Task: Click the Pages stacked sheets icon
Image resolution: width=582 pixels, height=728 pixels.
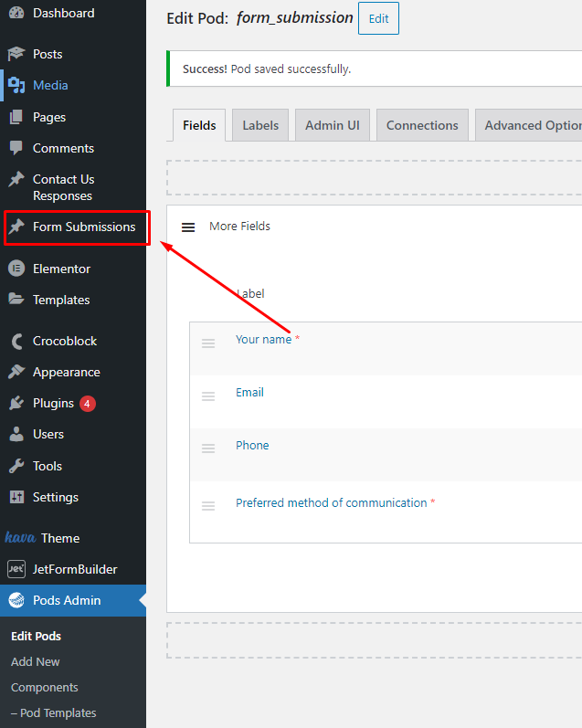Action: click(16, 117)
